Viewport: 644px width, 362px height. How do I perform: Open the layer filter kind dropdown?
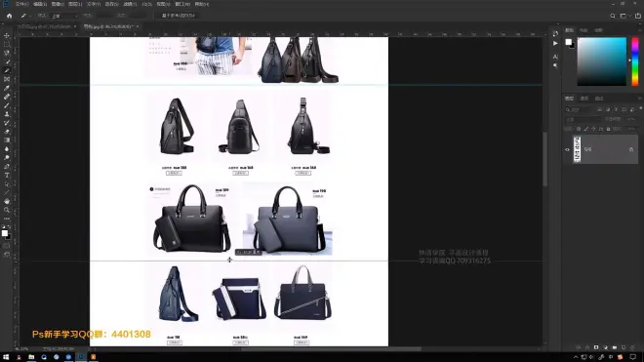click(580, 109)
